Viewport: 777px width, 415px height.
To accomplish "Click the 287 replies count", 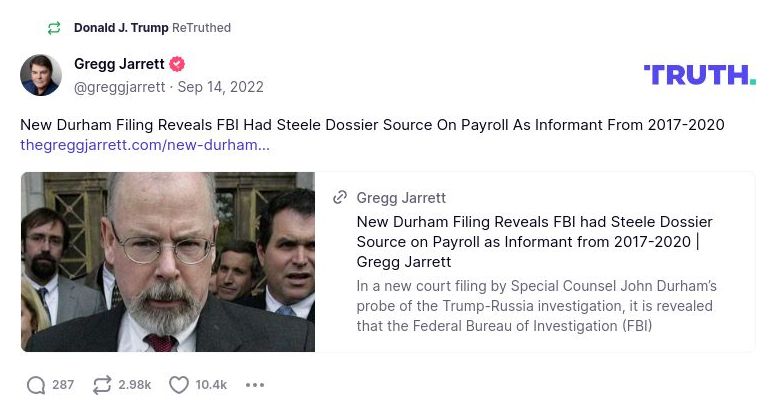I will point(63,385).
